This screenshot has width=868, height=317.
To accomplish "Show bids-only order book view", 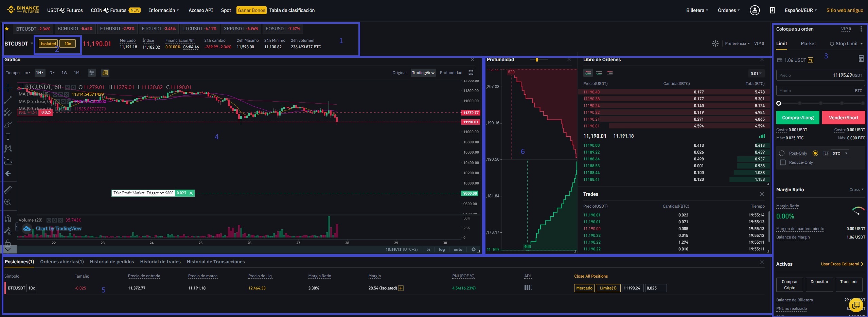I will point(599,73).
